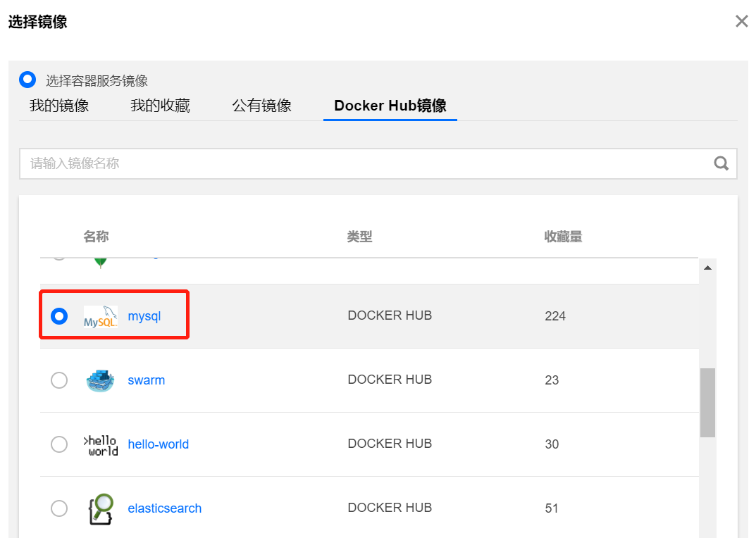Open the mysql image link
756x538 pixels.
click(144, 317)
